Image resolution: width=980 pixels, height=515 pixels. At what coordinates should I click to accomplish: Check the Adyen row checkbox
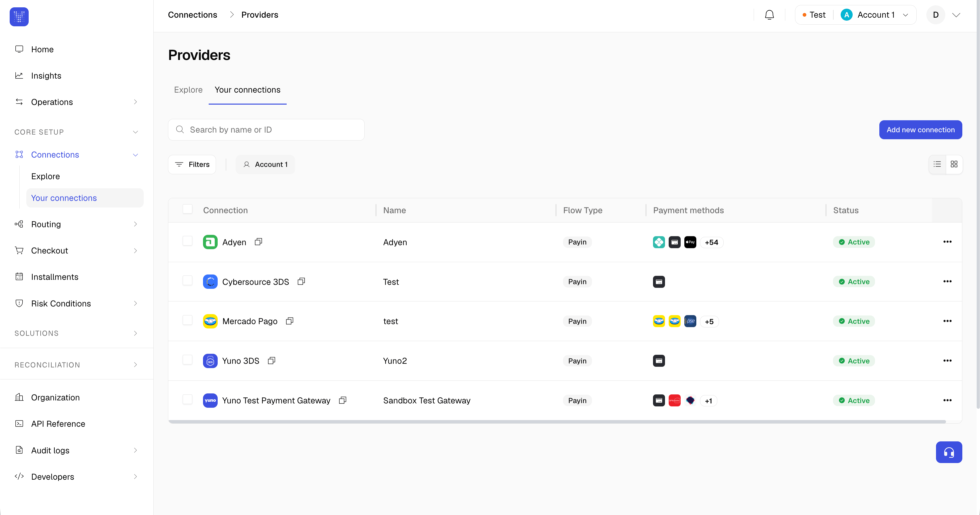pyautogui.click(x=188, y=241)
